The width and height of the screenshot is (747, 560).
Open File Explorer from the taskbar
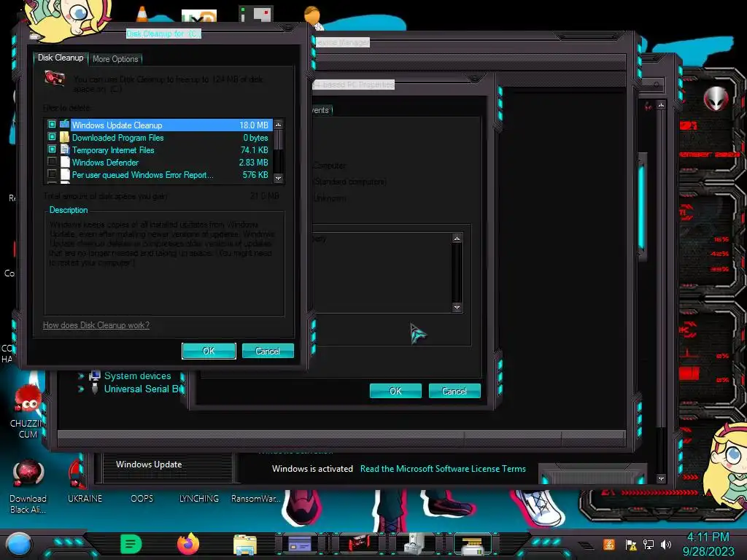(245, 544)
